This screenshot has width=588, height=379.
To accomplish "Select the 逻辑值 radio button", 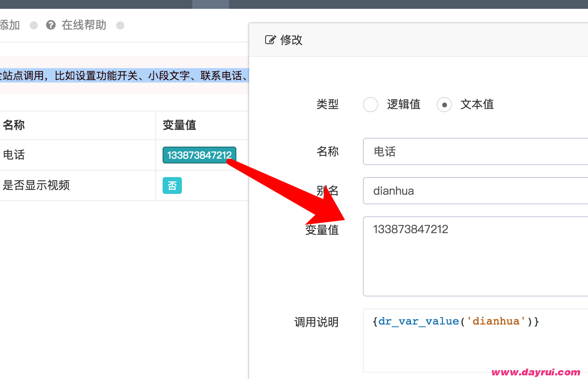I will [x=371, y=105].
